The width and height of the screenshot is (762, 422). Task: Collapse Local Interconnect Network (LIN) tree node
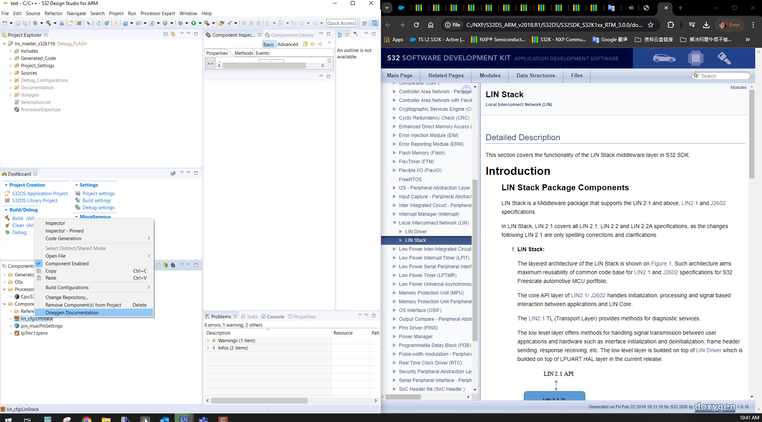pyautogui.click(x=394, y=223)
